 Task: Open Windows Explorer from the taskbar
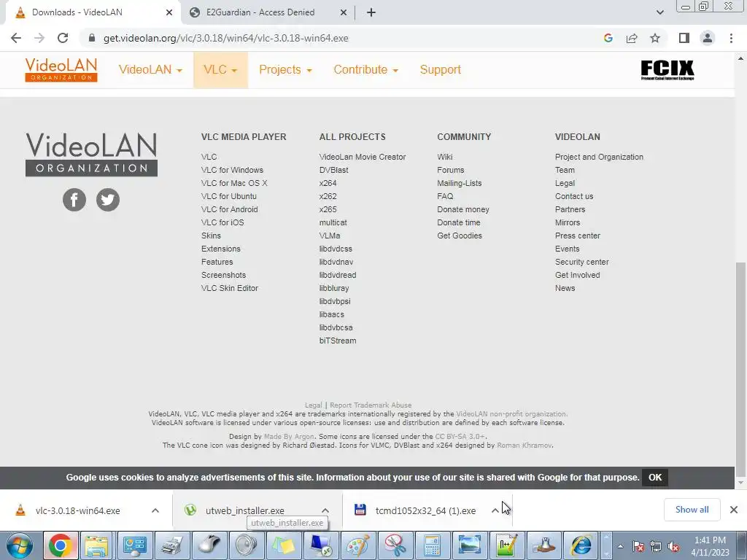[97, 545]
